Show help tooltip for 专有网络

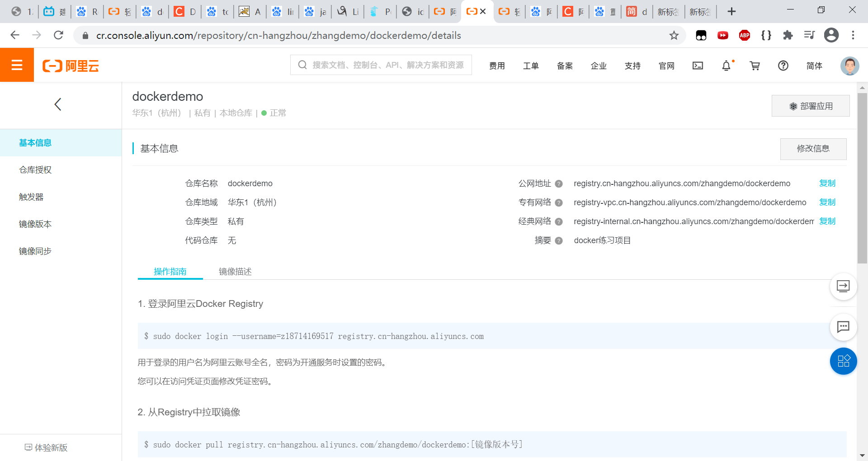[559, 203]
